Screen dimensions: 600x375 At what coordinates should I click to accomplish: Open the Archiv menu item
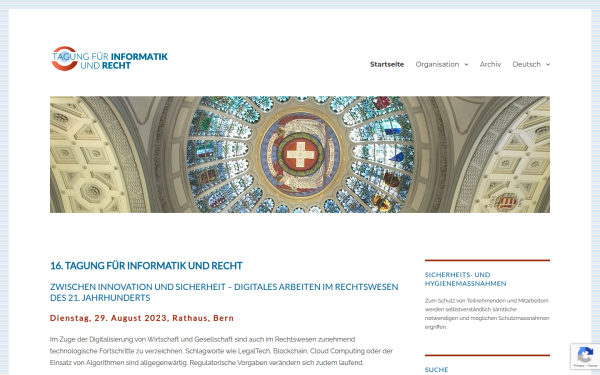tap(490, 64)
